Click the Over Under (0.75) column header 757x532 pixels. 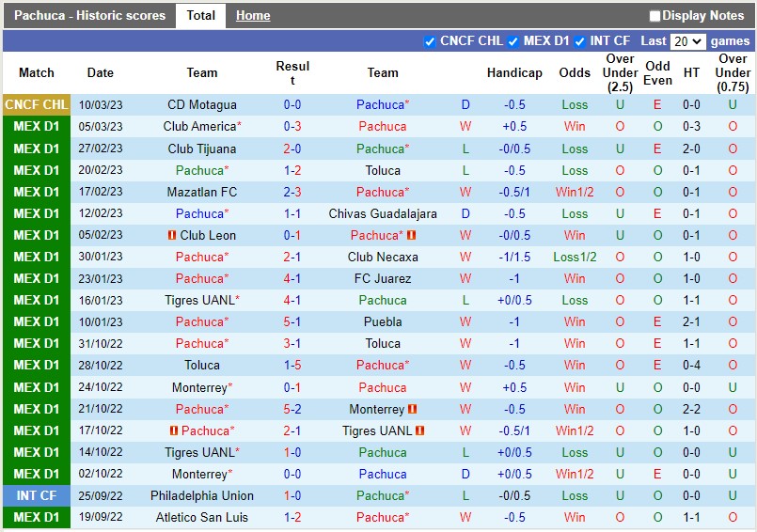pyautogui.click(x=733, y=73)
